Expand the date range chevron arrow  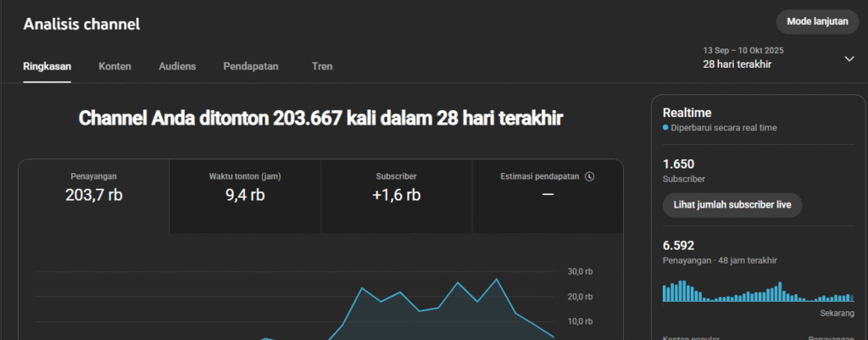point(849,59)
